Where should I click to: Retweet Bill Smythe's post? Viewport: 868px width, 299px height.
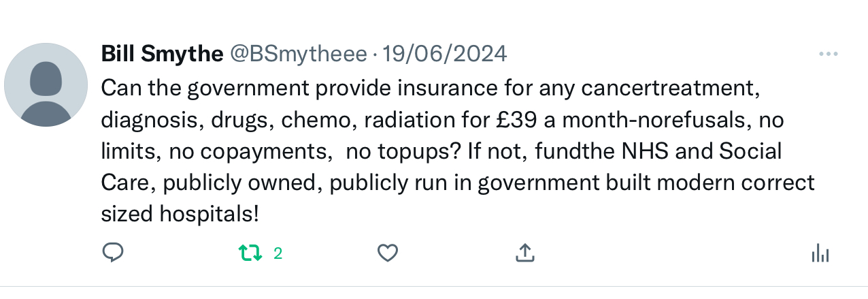click(x=250, y=253)
